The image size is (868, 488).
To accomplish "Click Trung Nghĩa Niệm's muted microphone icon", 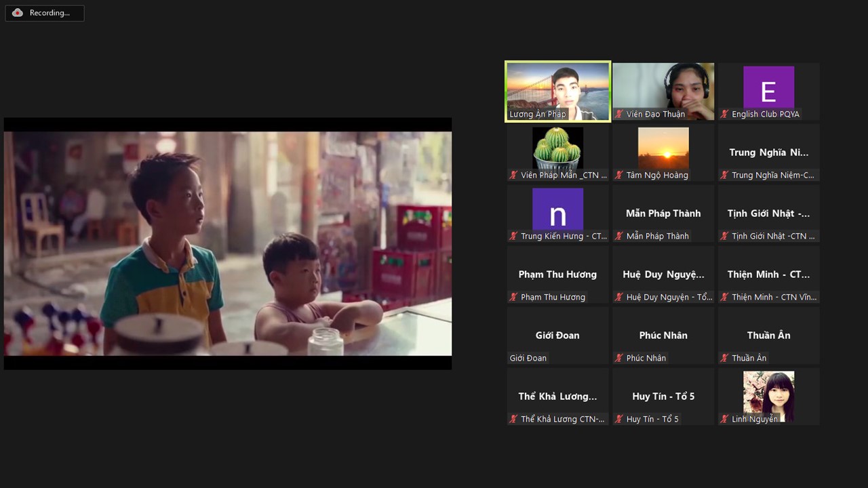I will tap(725, 176).
